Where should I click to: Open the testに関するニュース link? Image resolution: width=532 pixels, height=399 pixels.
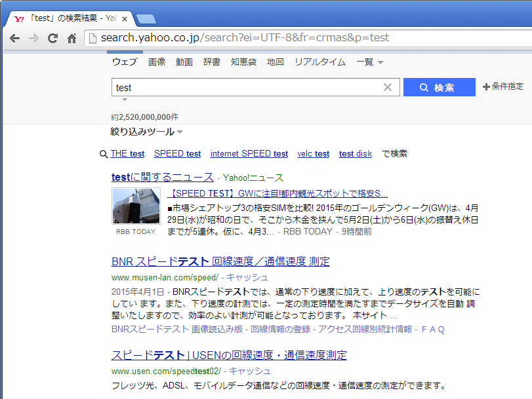point(162,177)
